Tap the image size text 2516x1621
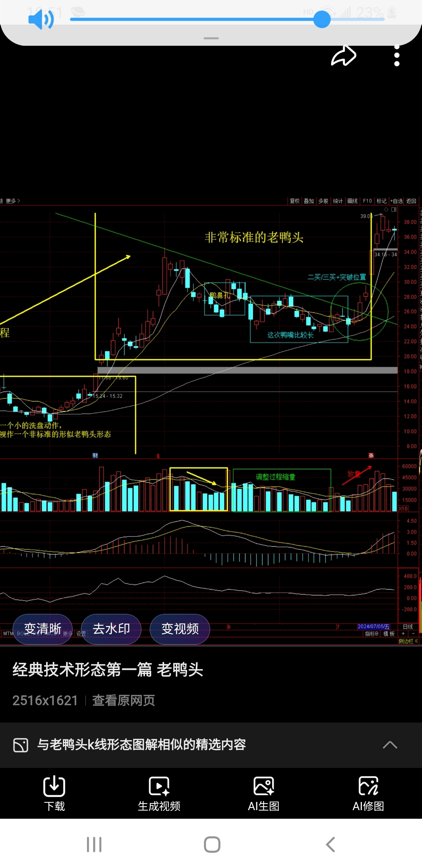The image size is (422, 868). (45, 700)
